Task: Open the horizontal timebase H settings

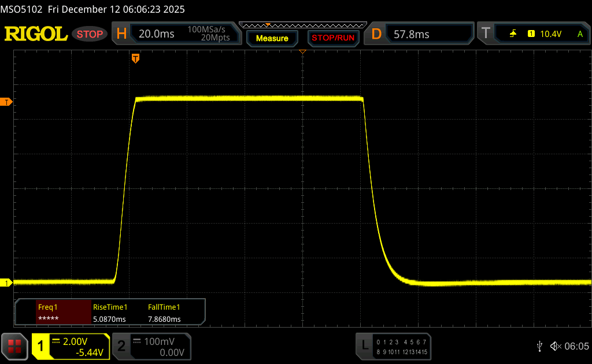Action: (x=122, y=34)
